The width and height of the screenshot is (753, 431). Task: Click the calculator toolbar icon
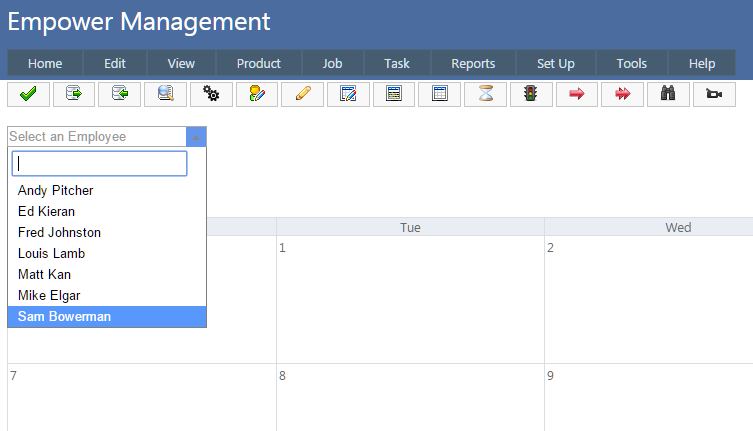point(394,94)
